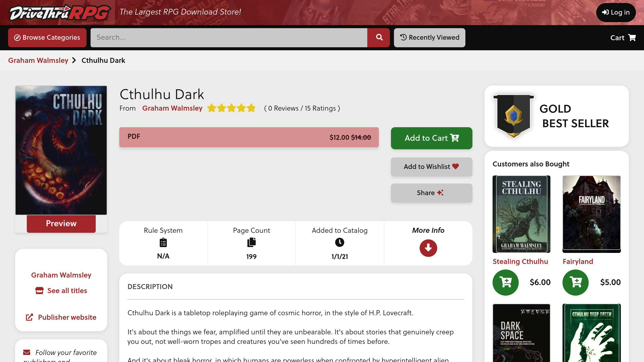Click the $12.00 sale price
This screenshot has width=644, height=362.
click(x=339, y=137)
